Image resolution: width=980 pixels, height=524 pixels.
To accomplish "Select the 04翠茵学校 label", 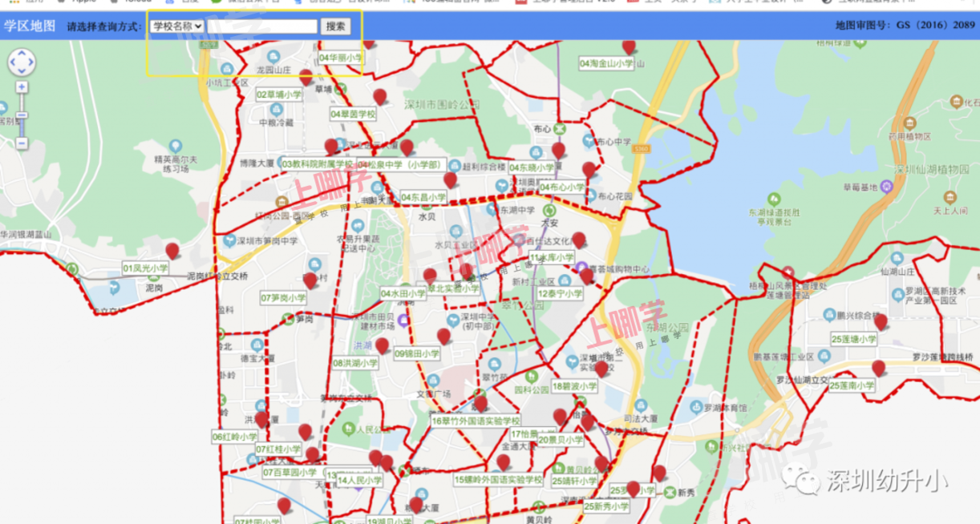I will tap(353, 114).
